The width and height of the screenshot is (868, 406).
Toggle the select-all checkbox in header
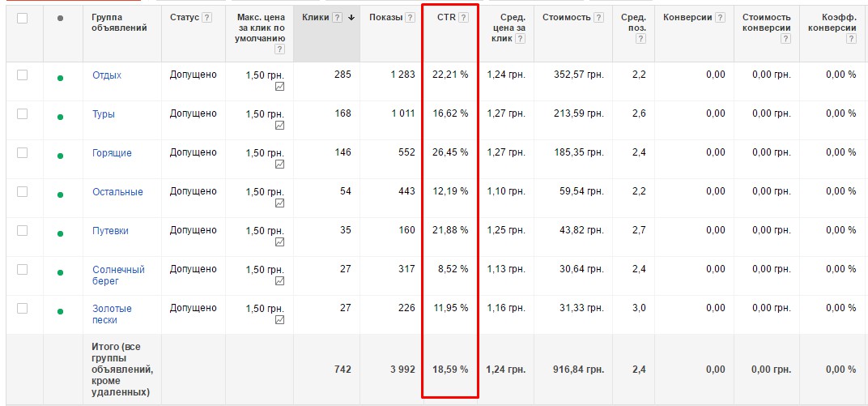pos(22,18)
